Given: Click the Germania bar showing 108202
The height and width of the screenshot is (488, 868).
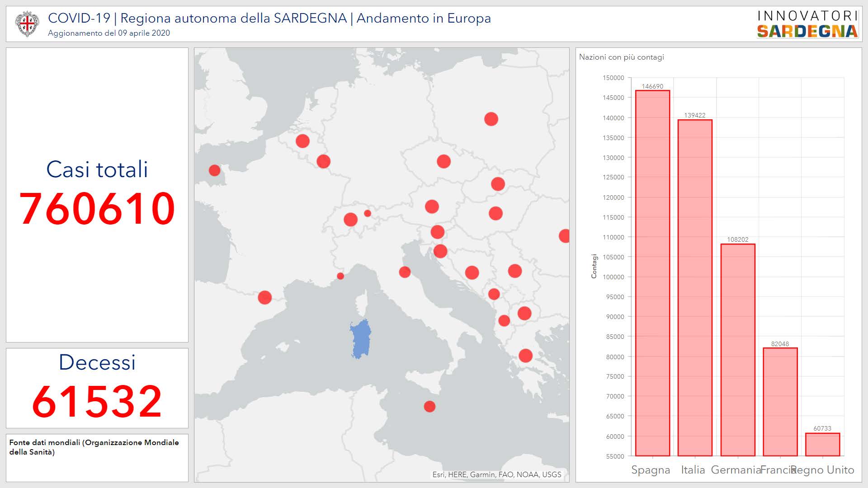Looking at the screenshot, I should (737, 350).
